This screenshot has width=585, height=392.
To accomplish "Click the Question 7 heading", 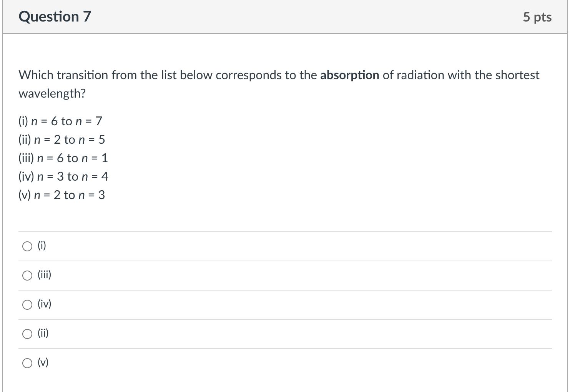I will tap(55, 17).
